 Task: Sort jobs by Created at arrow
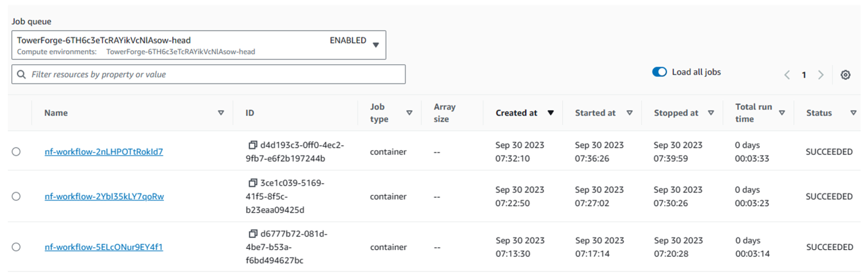(x=550, y=113)
